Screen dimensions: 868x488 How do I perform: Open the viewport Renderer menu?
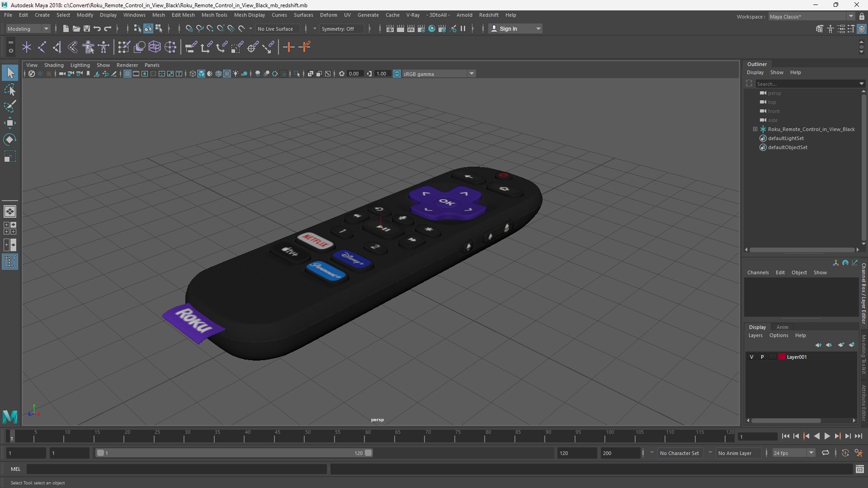(127, 65)
